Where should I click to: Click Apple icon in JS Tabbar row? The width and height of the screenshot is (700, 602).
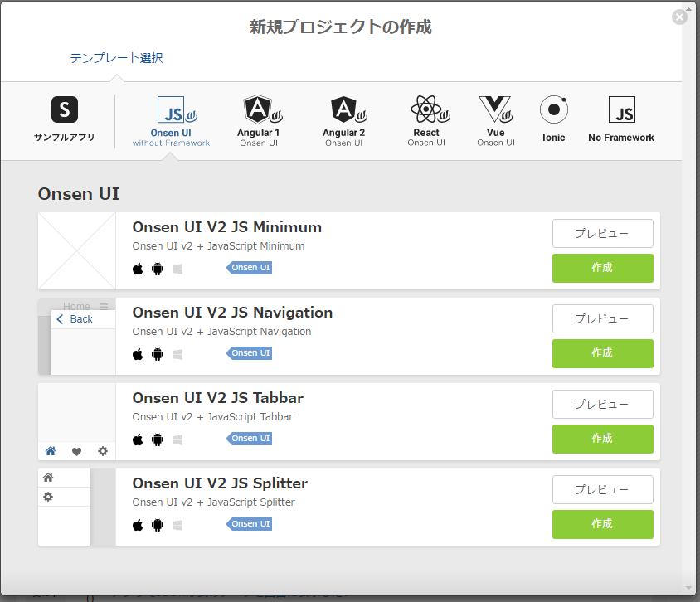click(138, 439)
